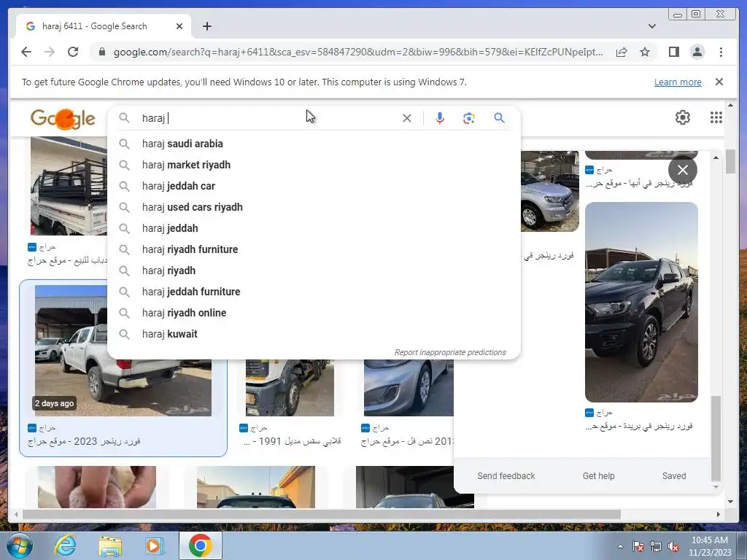Open the Learn more link
The height and width of the screenshot is (560, 747).
click(678, 82)
